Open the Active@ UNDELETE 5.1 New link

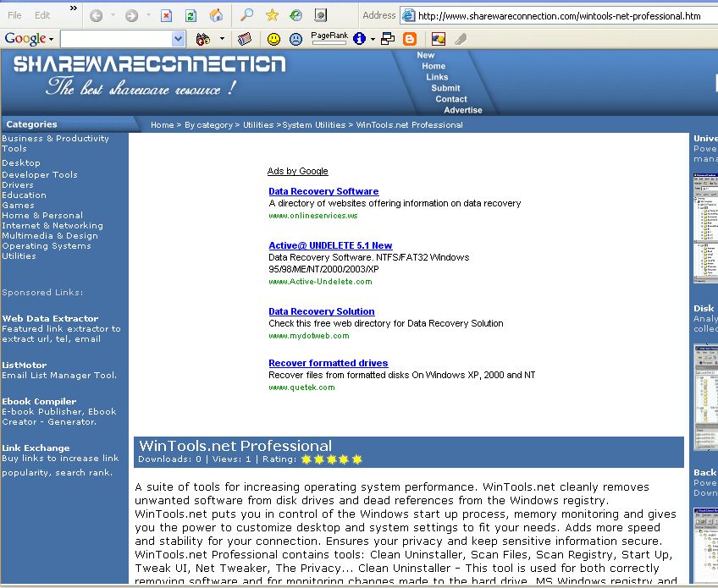coord(330,245)
